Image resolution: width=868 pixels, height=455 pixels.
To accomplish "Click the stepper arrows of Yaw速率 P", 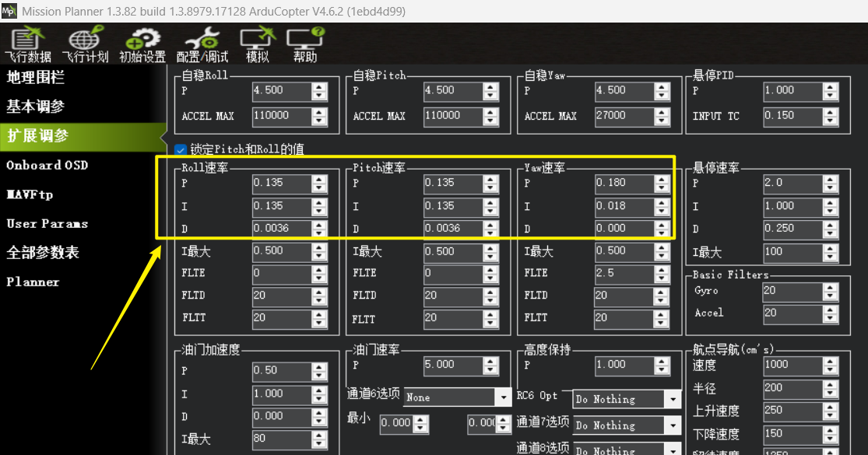I will [662, 183].
